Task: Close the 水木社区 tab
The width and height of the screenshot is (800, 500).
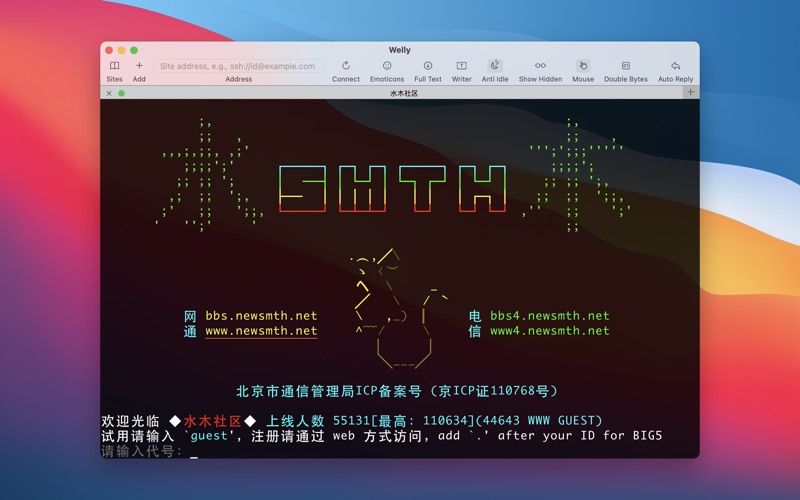Action: (109, 93)
